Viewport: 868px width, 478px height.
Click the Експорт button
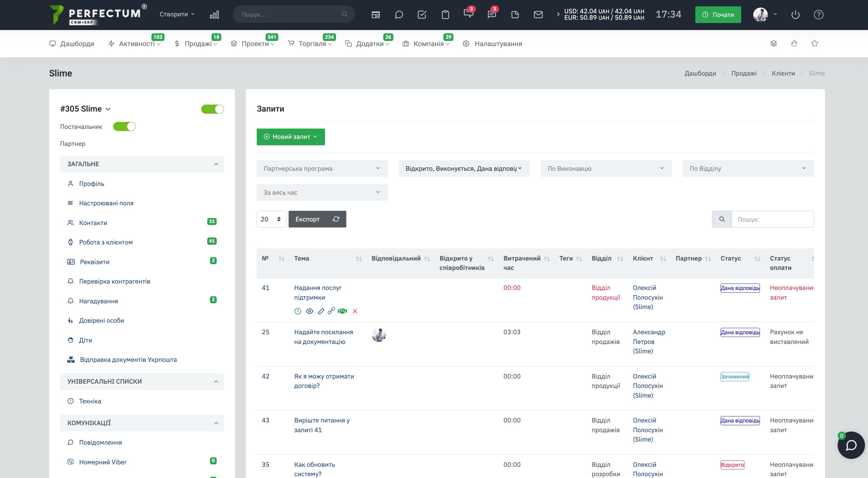307,219
